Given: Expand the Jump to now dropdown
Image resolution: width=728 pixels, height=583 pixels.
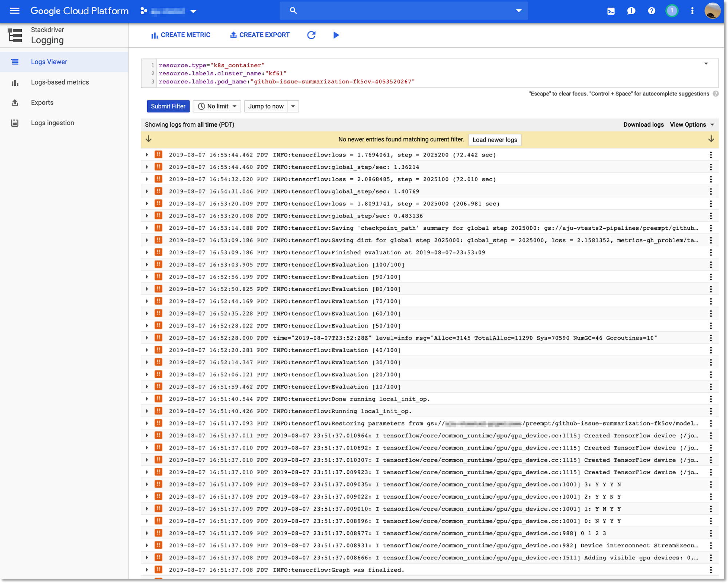Looking at the screenshot, I should [293, 107].
